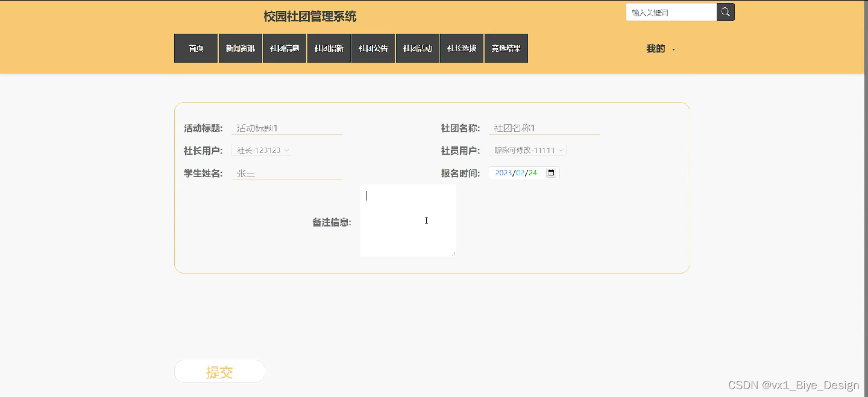Open the 首页 nav item
This screenshot has width=868, height=397.
pyautogui.click(x=196, y=48)
